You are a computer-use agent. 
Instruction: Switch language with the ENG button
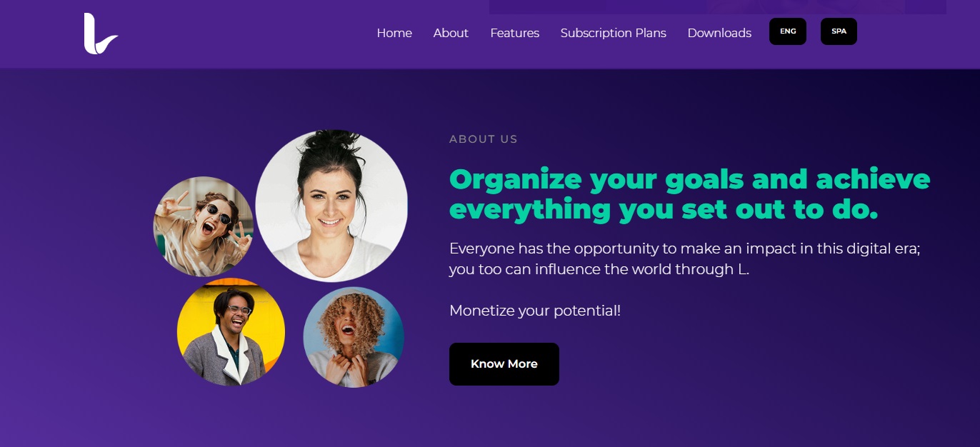788,31
